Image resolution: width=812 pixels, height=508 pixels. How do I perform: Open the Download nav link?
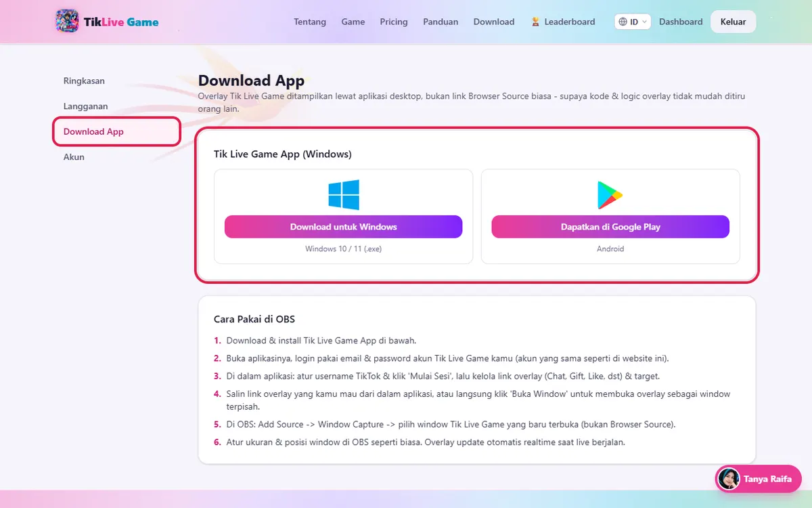pyautogui.click(x=494, y=22)
